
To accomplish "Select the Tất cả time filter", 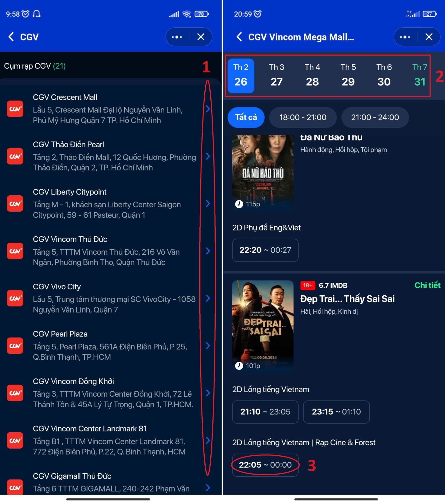I will [x=246, y=117].
